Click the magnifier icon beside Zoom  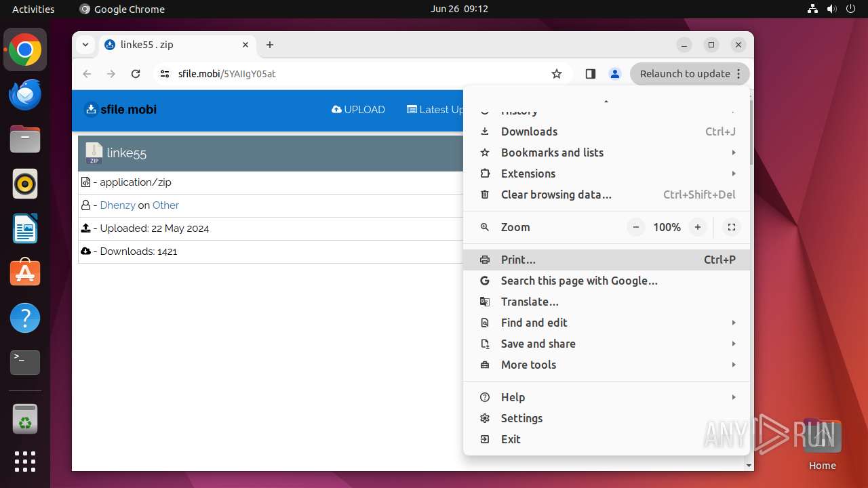485,227
